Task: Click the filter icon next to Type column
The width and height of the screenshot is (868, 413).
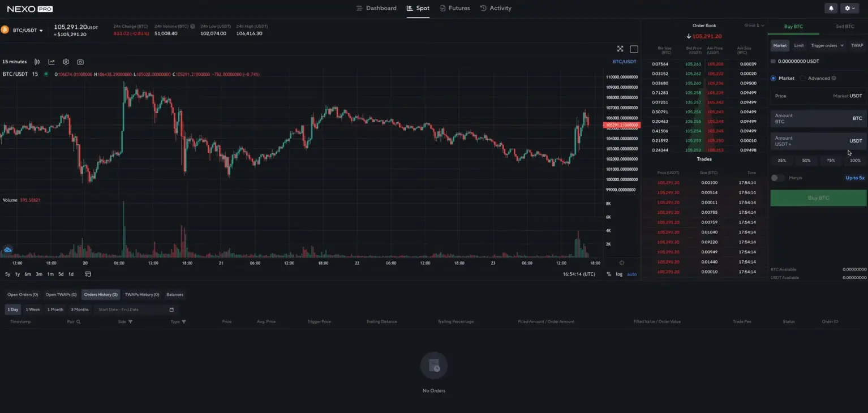Action: point(183,321)
